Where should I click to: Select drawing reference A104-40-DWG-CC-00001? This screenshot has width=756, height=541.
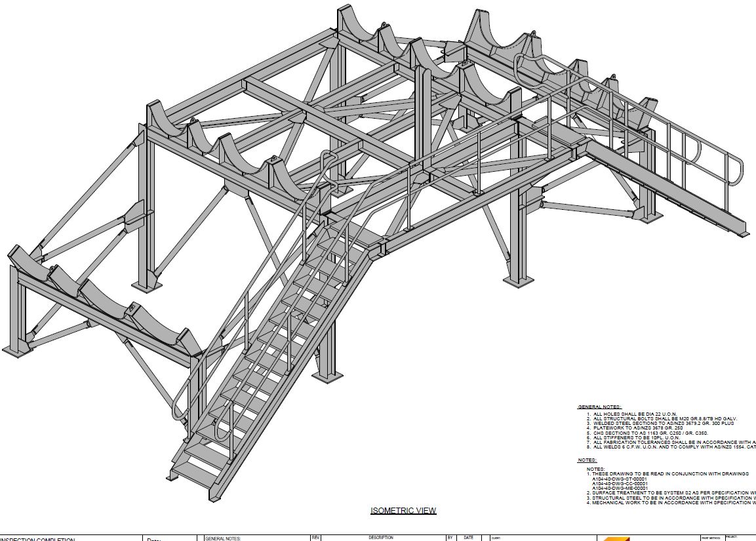[619, 484]
